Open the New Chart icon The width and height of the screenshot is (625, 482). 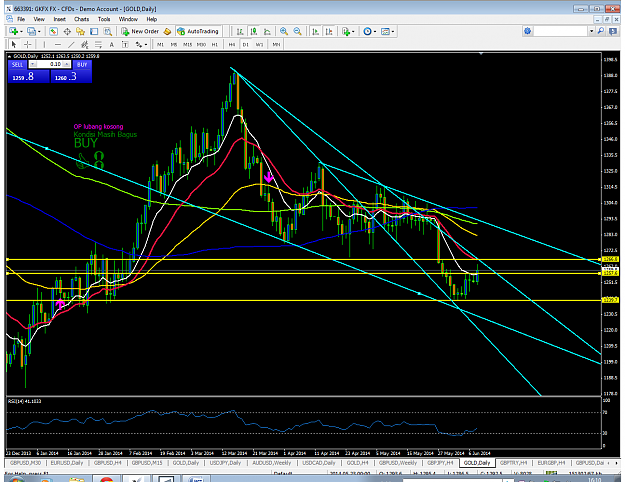[x=13, y=31]
